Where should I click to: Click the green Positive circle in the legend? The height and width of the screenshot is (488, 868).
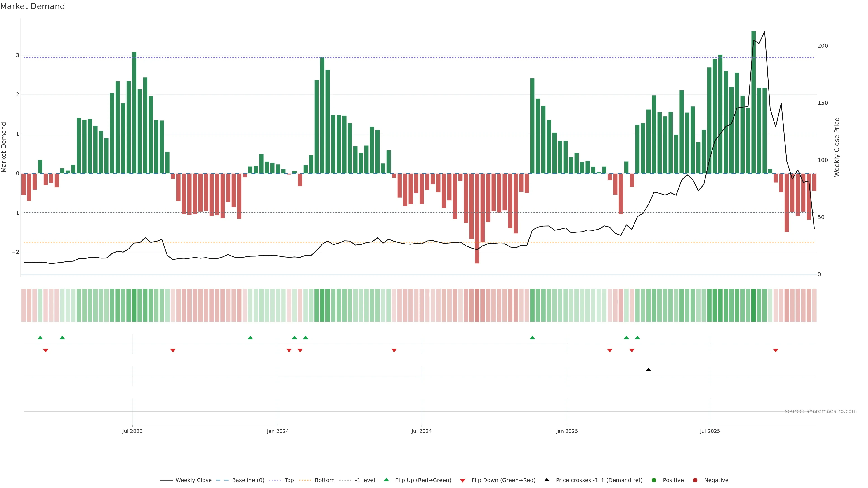pos(654,480)
